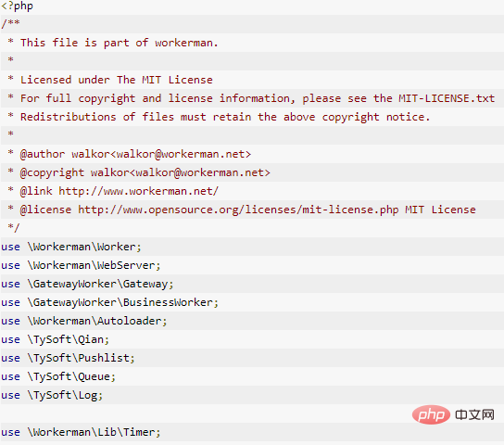Click the http://www.workerman.net/ link text

coord(139,191)
